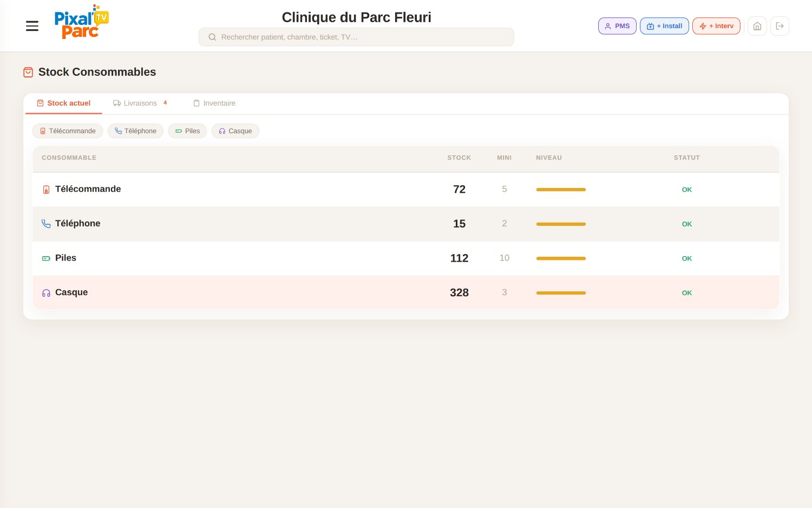Click the Téléphone phone icon in the table row
The width and height of the screenshot is (812, 508).
click(x=46, y=224)
